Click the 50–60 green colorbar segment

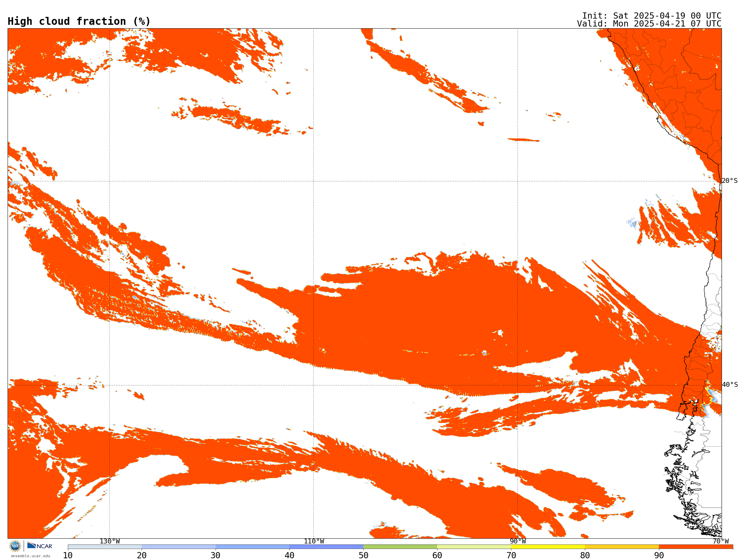tap(400, 547)
